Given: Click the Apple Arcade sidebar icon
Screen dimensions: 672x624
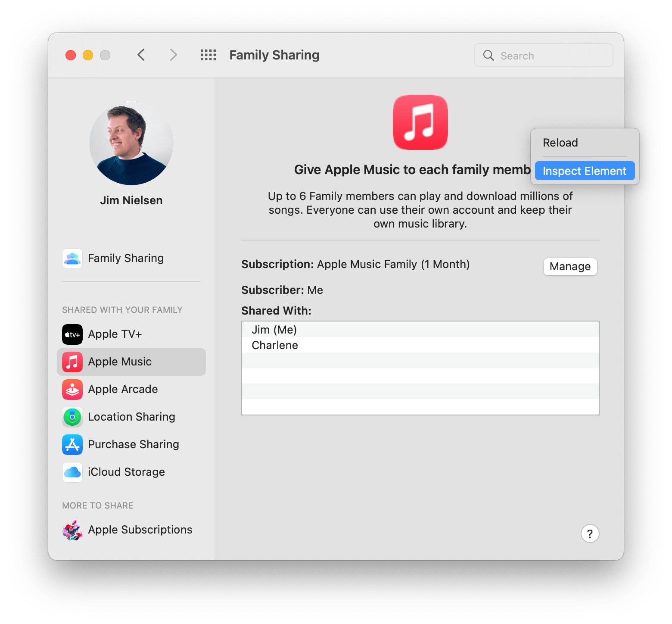Looking at the screenshot, I should click(72, 390).
